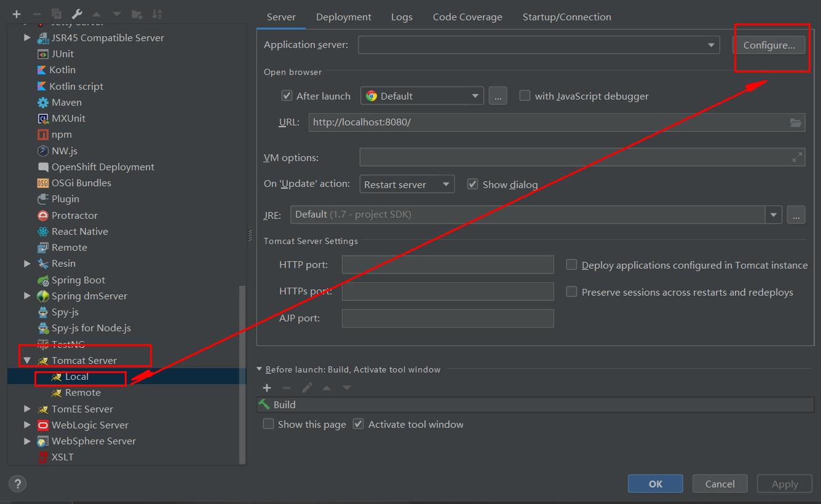Screen dimensions: 821x504
Task: Click the move into new folder icon
Action: pos(137,14)
